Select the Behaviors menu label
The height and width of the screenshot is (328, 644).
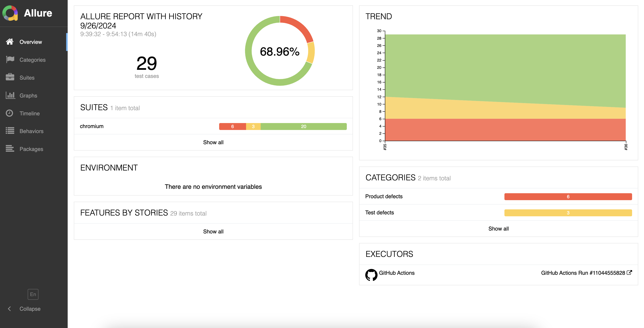point(32,131)
